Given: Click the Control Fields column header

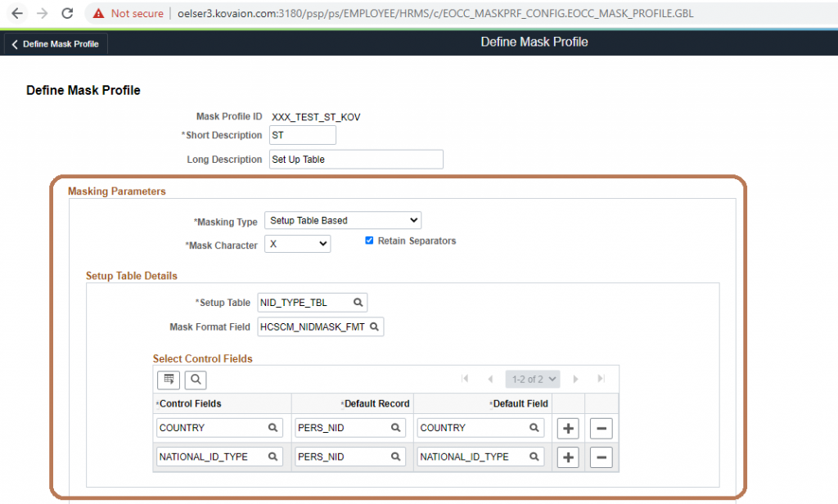Looking at the screenshot, I should pos(190,403).
